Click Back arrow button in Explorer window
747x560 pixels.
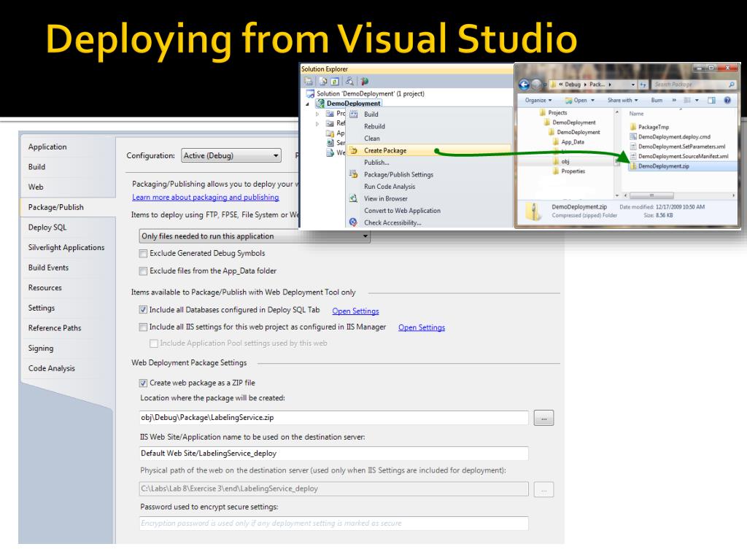(524, 85)
